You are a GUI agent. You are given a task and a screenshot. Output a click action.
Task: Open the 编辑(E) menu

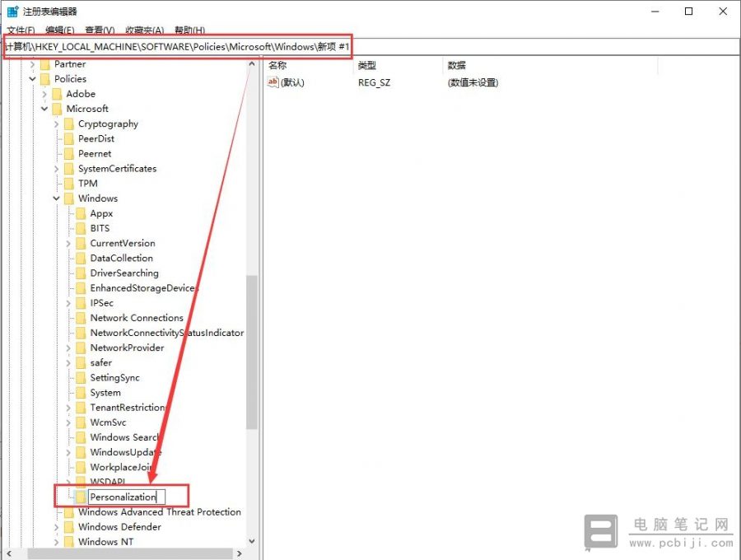59,30
